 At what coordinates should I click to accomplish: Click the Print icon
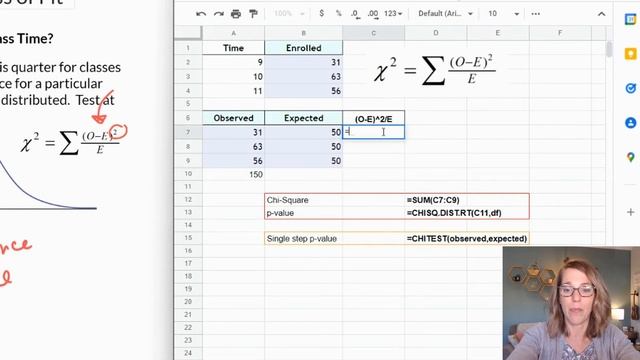click(236, 14)
